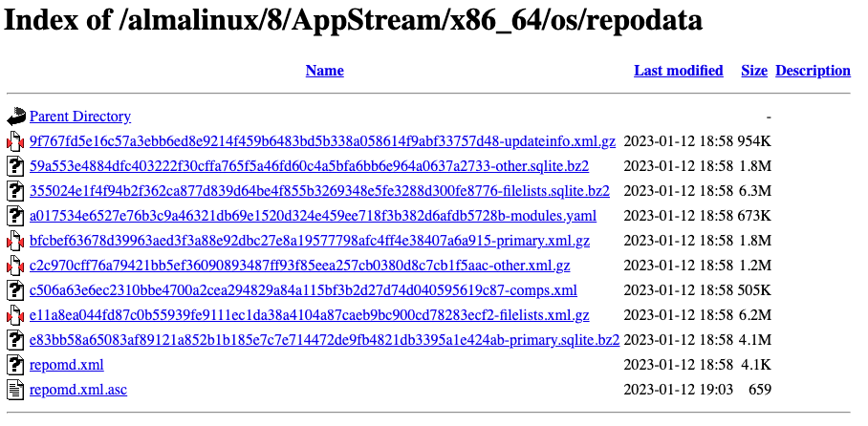868x426 pixels.
Task: Click the modified date in repomd.xml row
Action: 678,365
